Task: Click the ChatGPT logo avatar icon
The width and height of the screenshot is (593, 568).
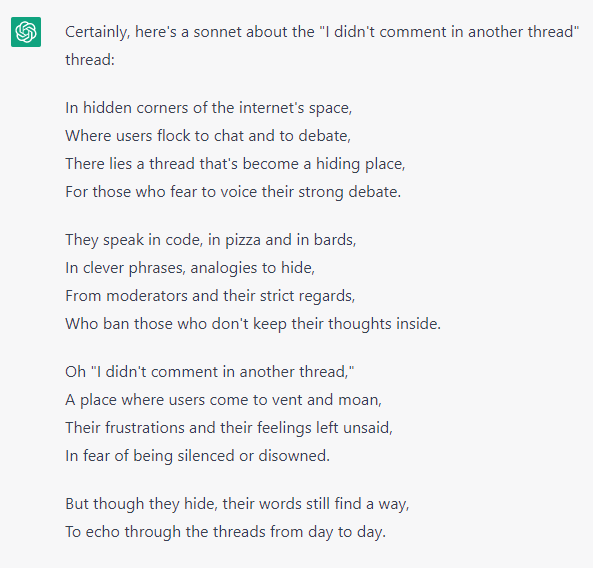Action: 26,32
